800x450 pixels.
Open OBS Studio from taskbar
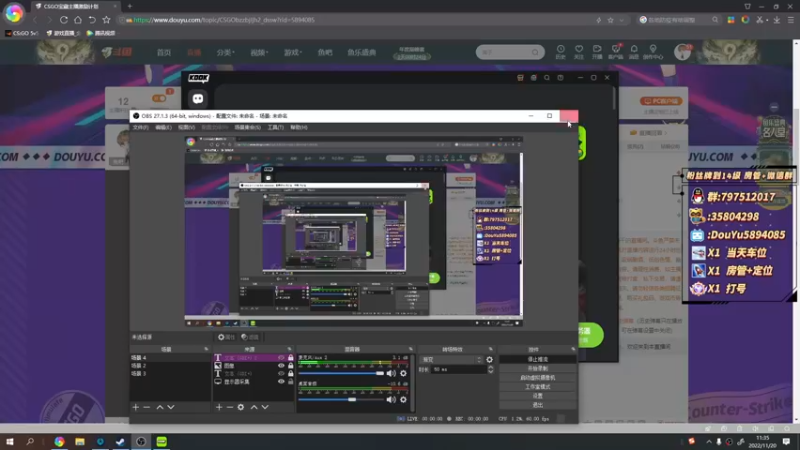(141, 442)
